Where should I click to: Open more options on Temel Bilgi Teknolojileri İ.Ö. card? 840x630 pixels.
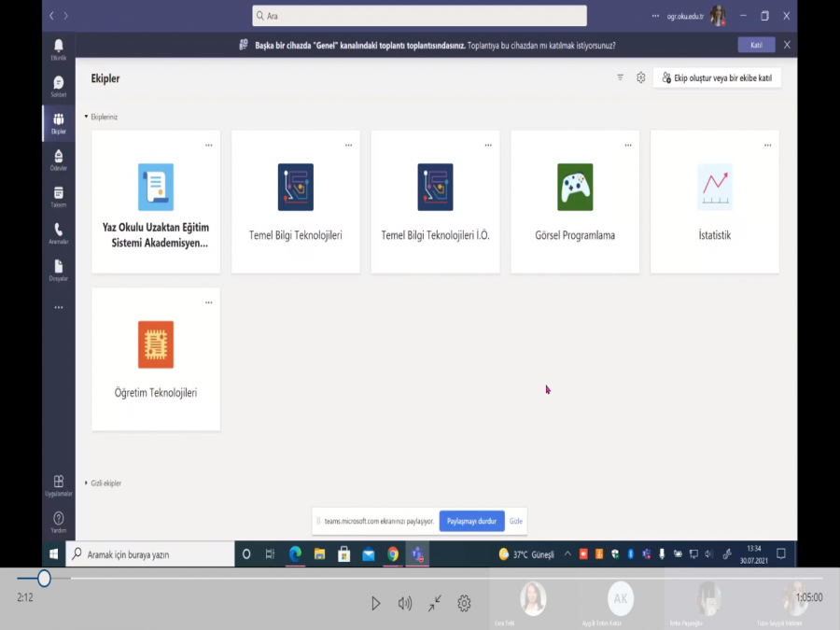pos(488,146)
